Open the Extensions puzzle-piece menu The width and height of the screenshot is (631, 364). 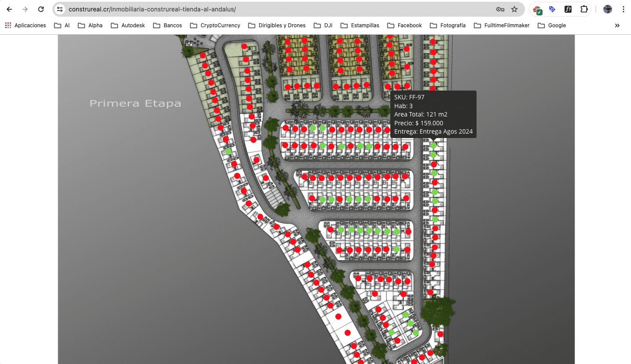point(584,9)
